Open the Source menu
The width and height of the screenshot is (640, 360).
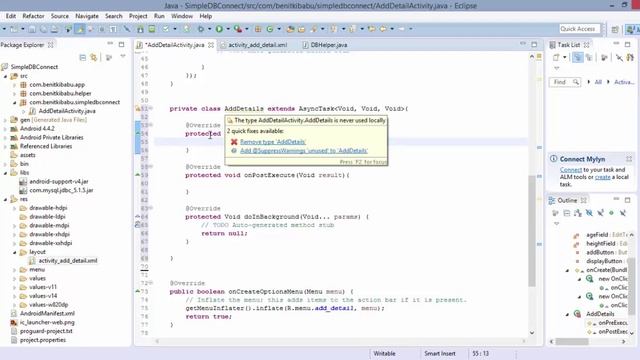click(x=60, y=16)
